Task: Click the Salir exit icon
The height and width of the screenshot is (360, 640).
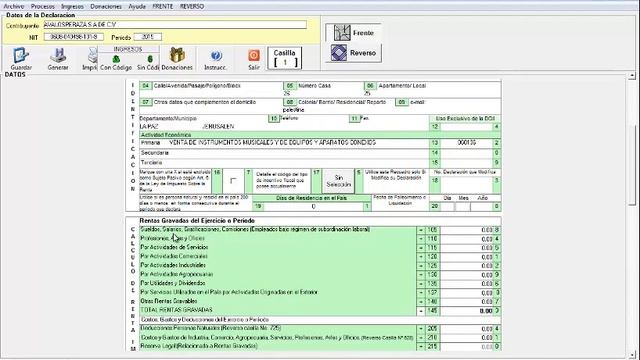Action: click(254, 60)
